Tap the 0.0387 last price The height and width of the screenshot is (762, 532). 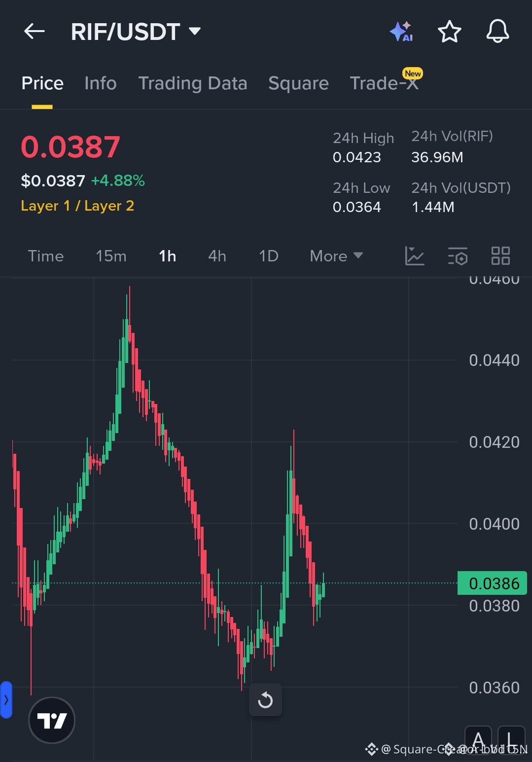pyautogui.click(x=71, y=147)
